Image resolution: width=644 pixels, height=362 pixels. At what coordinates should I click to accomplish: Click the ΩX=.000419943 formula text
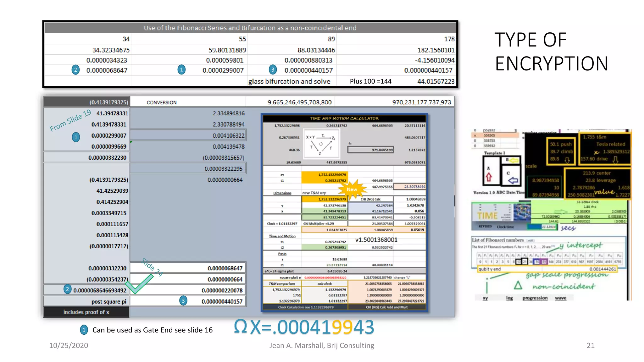coord(304,327)
